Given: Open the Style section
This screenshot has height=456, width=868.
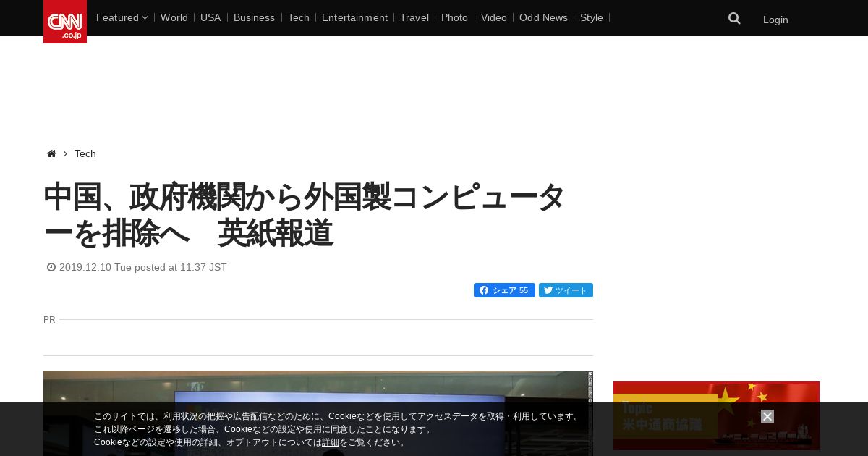Looking at the screenshot, I should [x=592, y=17].
